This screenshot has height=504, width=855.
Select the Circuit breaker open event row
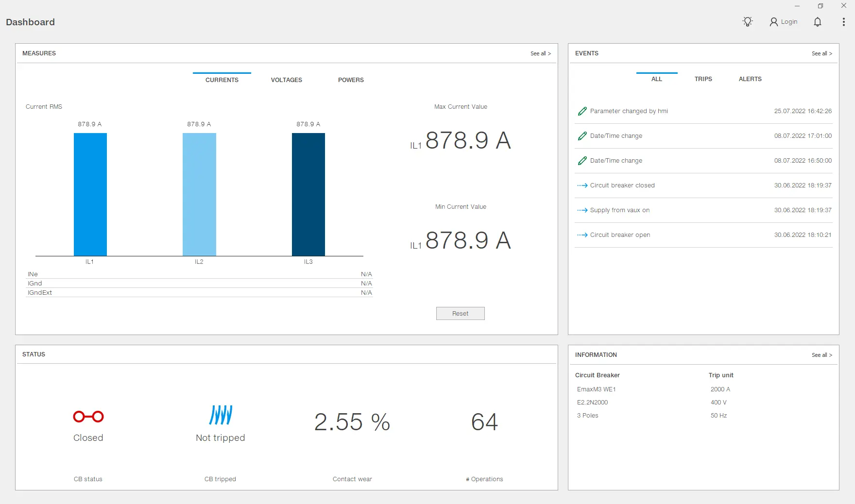coord(703,235)
